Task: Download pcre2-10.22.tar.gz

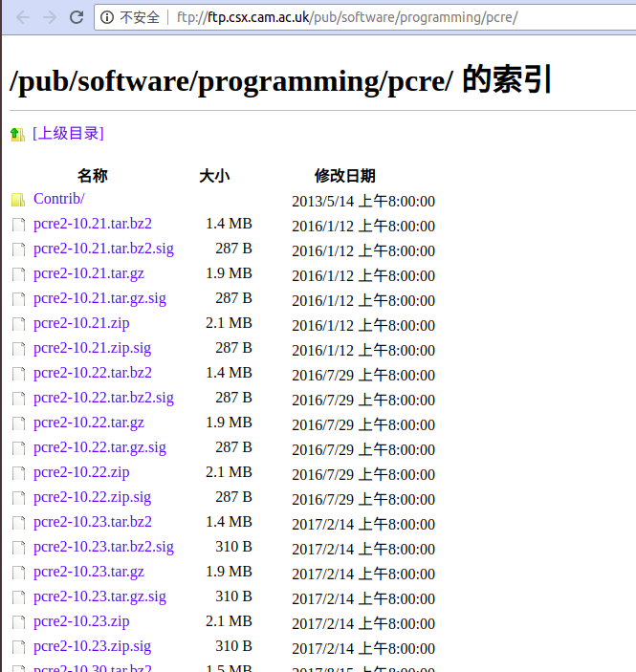Action: (x=89, y=423)
